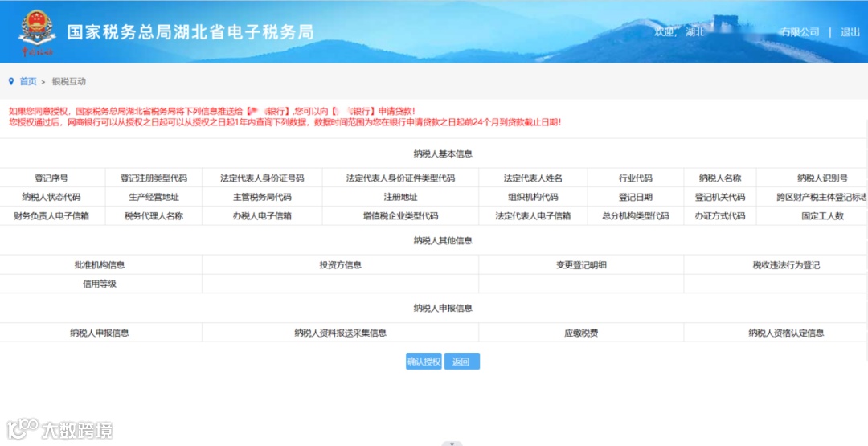Select the 信用等级 cell
The image size is (868, 446).
click(100, 284)
